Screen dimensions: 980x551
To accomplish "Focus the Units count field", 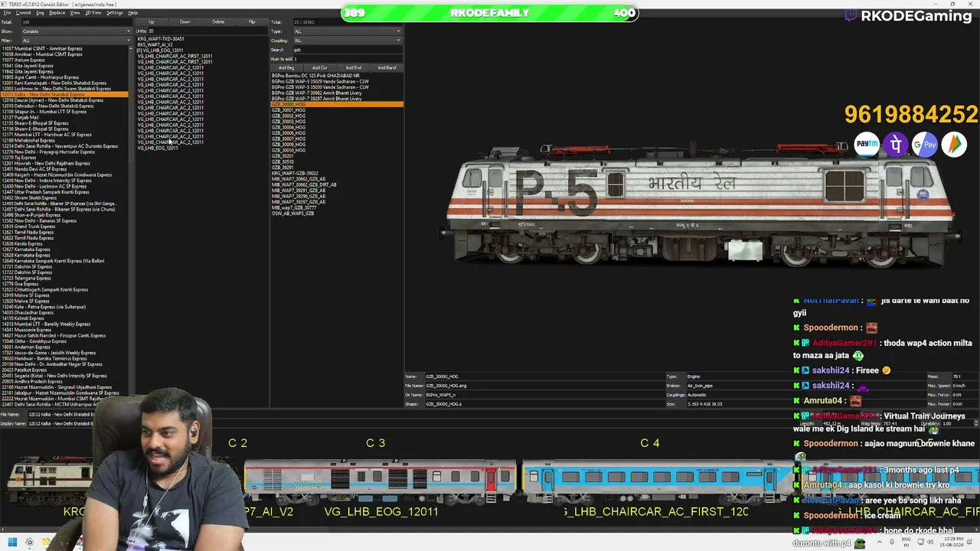I will tap(207, 31).
